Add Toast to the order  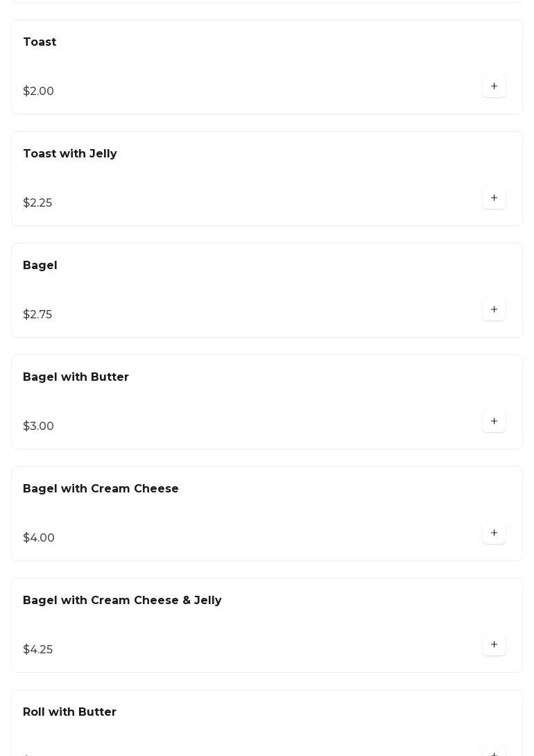(x=494, y=86)
